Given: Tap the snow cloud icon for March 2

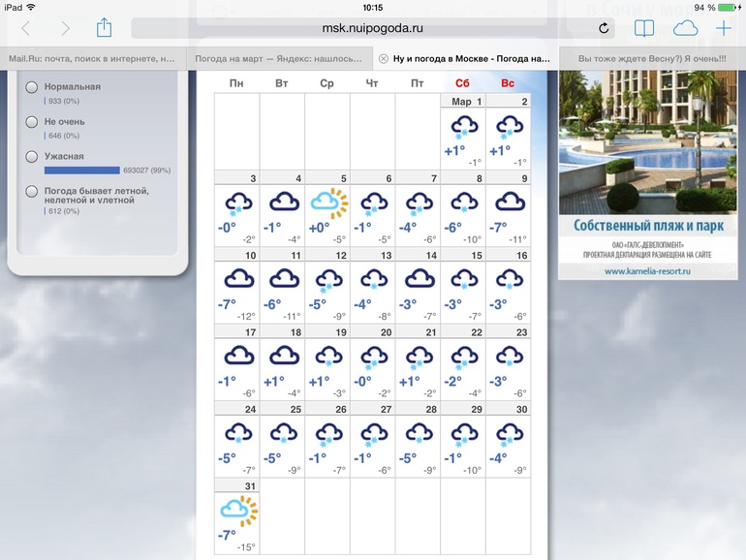Looking at the screenshot, I should click(510, 128).
